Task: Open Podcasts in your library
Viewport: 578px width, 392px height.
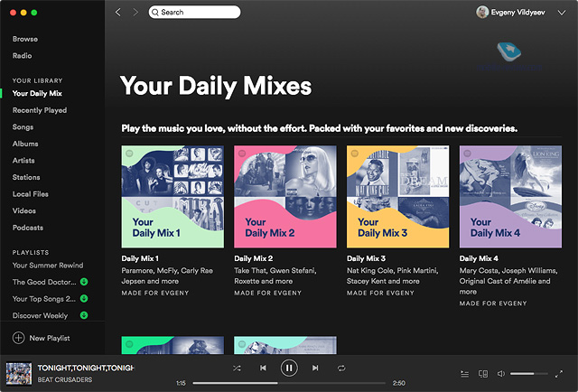Action: coord(28,228)
